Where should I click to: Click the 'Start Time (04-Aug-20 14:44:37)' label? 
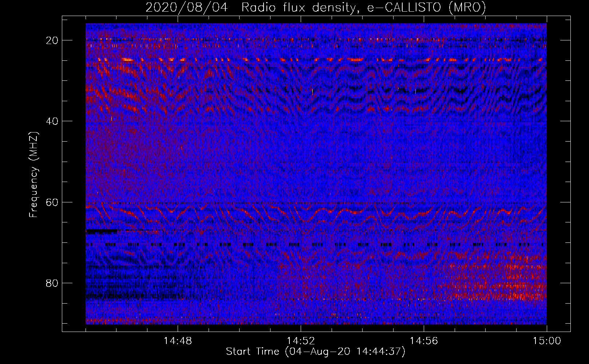[316, 352]
